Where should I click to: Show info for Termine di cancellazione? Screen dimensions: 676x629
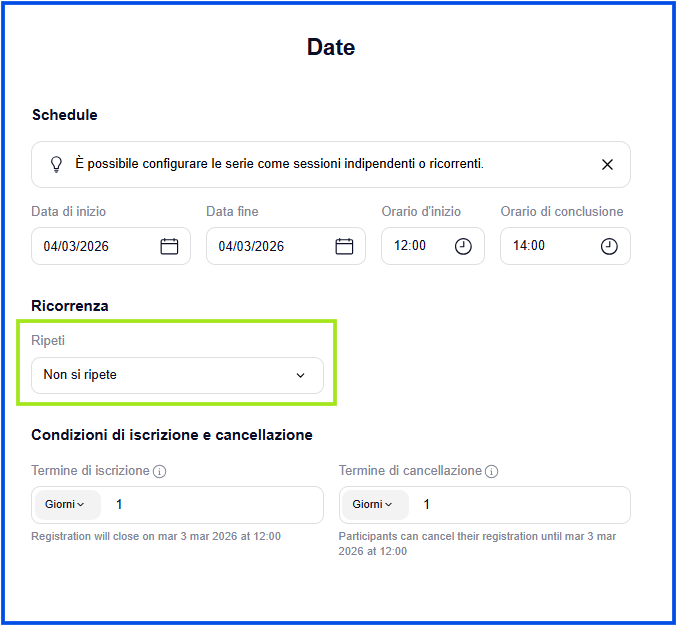pos(491,471)
